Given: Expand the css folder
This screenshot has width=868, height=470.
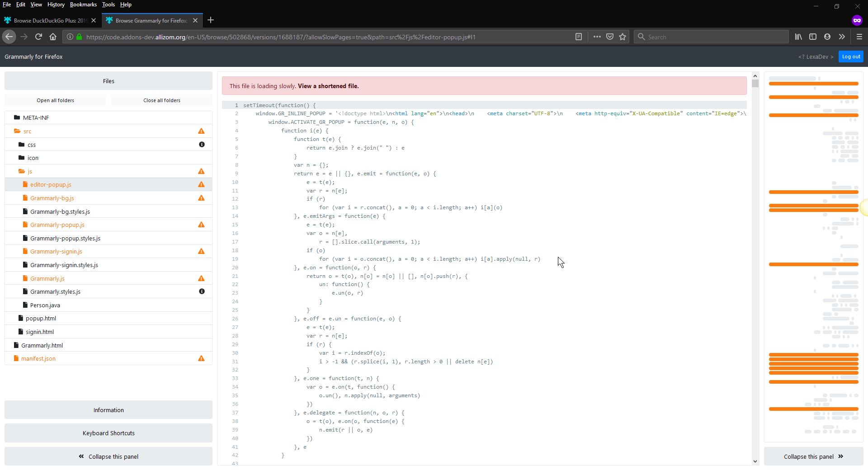Looking at the screenshot, I should pos(108,145).
